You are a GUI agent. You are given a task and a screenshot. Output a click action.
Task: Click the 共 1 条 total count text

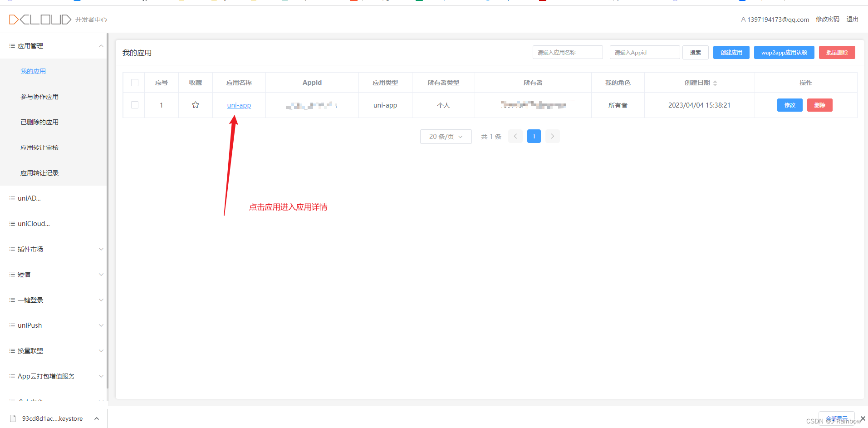(x=491, y=136)
